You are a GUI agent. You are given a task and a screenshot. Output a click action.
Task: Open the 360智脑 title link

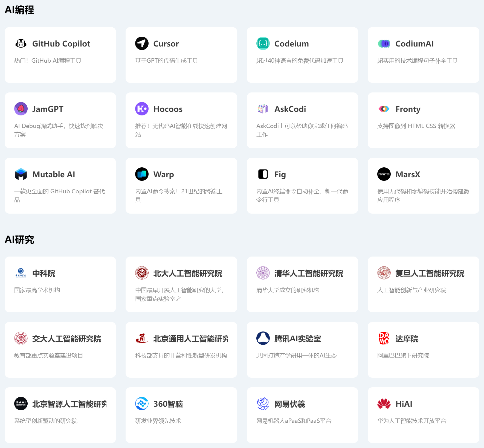168,404
